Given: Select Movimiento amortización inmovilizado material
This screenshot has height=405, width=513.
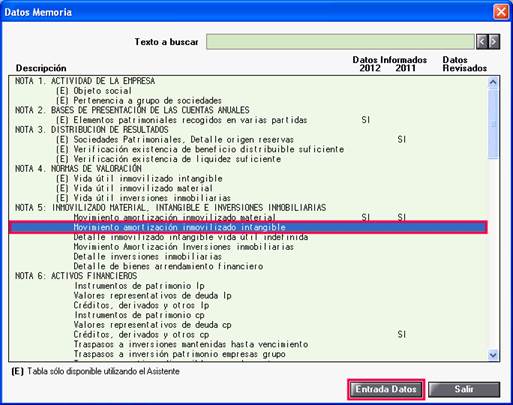Looking at the screenshot, I should coord(248,217).
